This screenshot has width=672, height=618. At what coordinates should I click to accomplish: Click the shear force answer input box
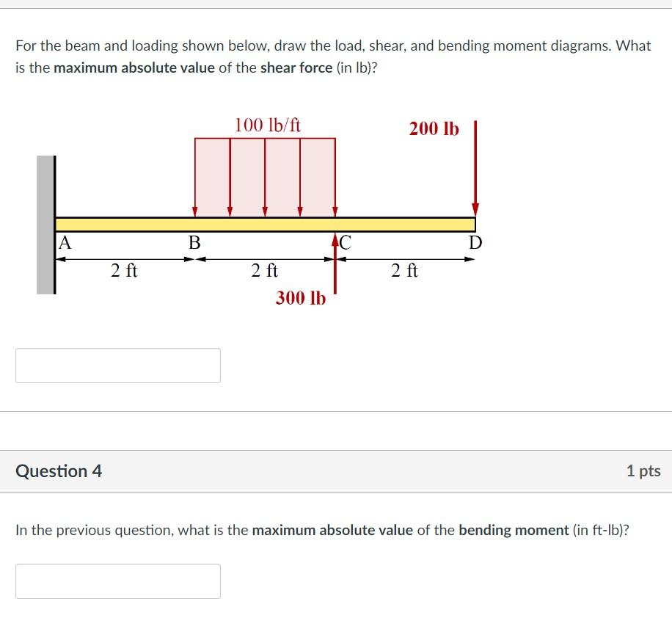pyautogui.click(x=117, y=364)
